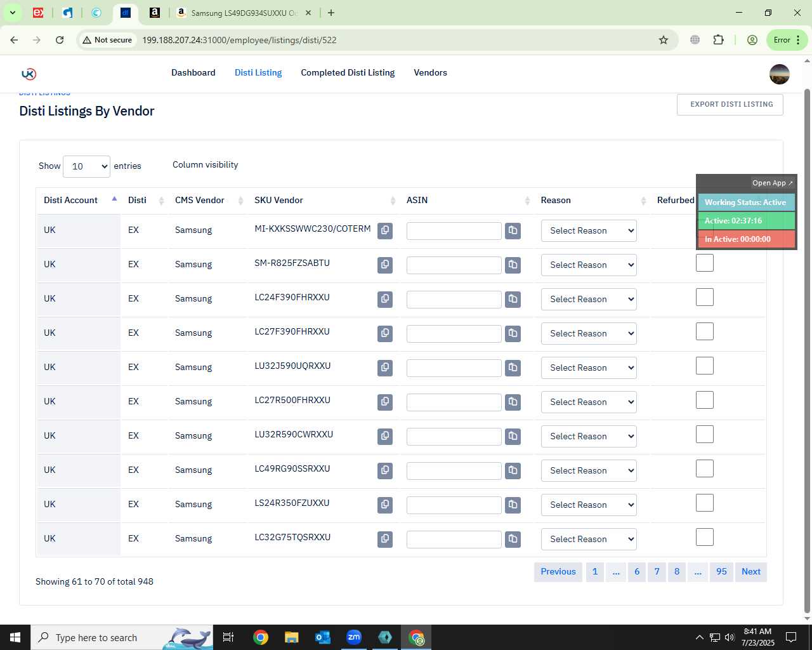This screenshot has height=650, width=812.
Task: Sort table by Disti Account column
Action: [x=79, y=200]
